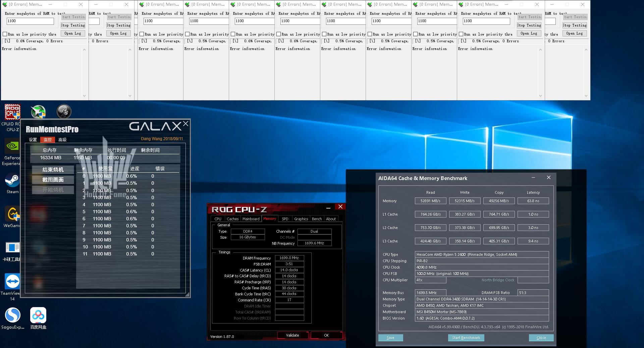Screen dimensions: 644x348
Task: Open the CPUID ROG CPU-Z desktop icon
Action: pyautogui.click(x=12, y=118)
